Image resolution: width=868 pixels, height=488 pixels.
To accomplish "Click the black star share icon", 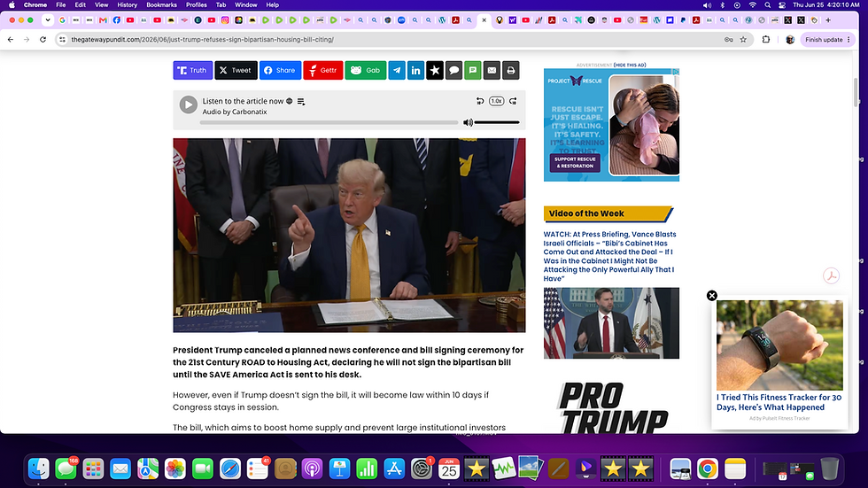I will point(435,70).
